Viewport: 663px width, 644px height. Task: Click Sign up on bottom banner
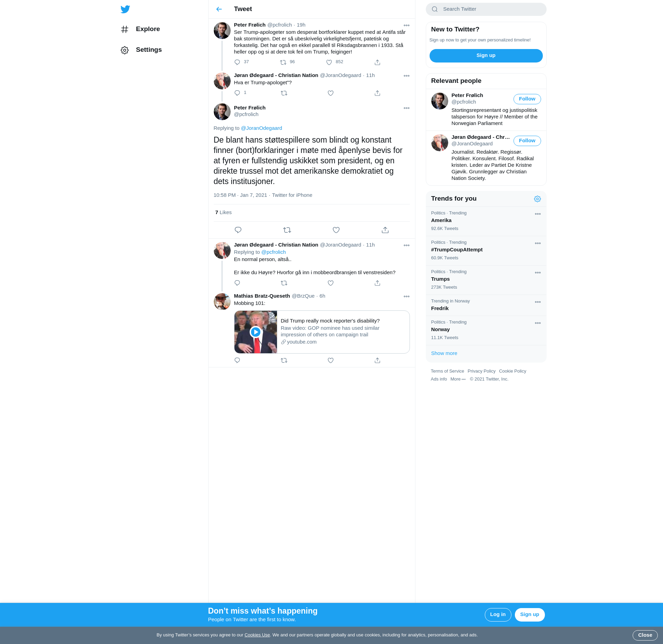point(529,615)
